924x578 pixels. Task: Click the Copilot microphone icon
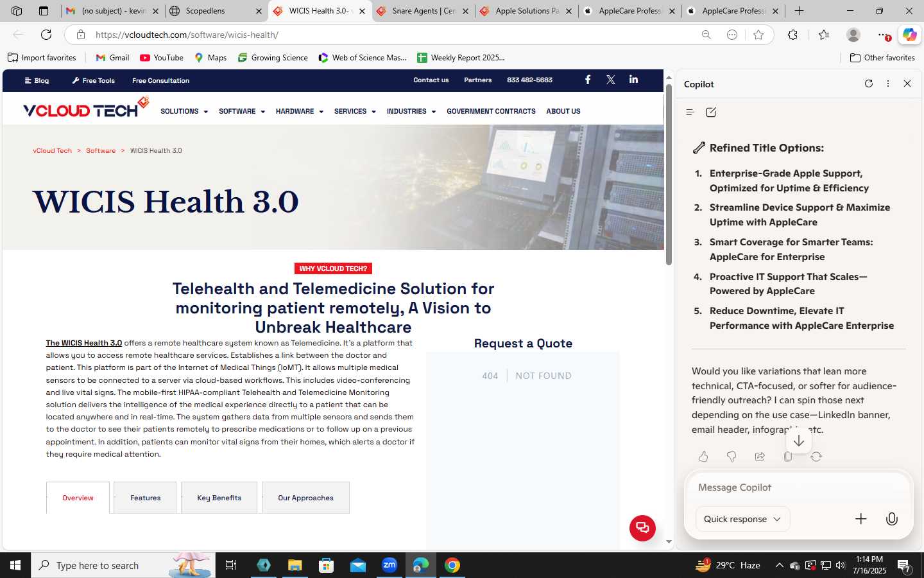click(x=892, y=519)
